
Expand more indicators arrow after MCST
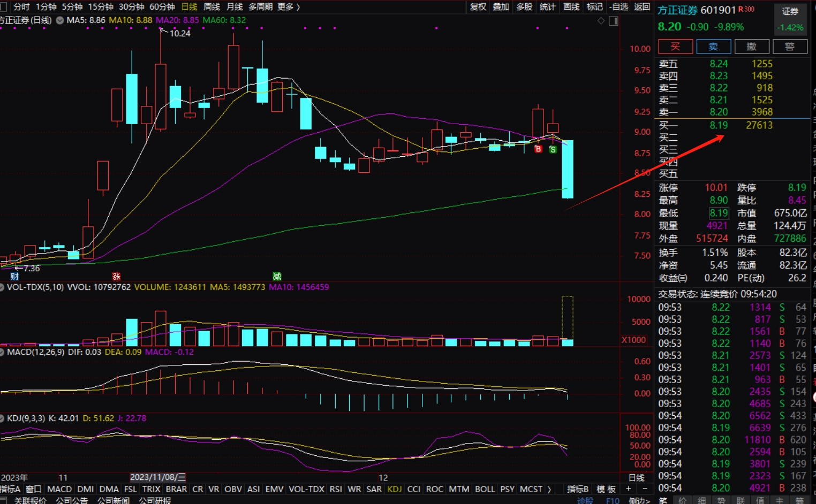(549, 489)
